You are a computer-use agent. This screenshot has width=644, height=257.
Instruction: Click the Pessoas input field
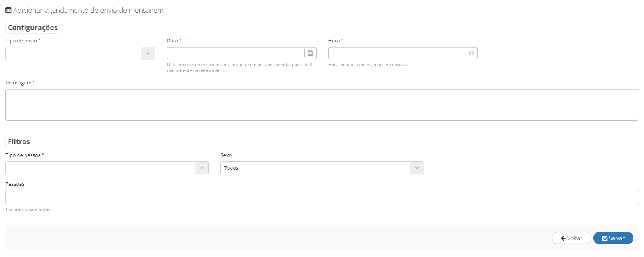point(322,197)
